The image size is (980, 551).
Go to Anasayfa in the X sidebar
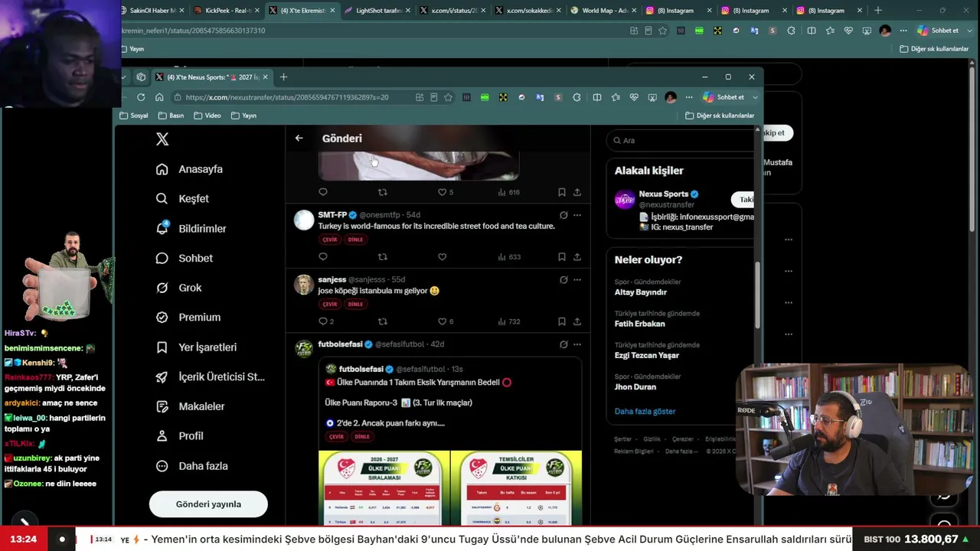(189, 169)
